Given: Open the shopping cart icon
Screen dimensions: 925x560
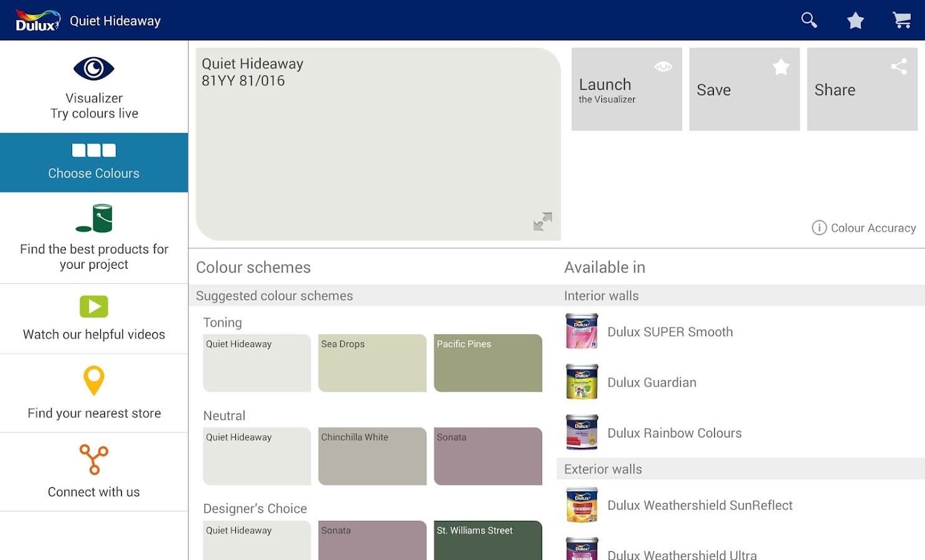Looking at the screenshot, I should point(901,19).
